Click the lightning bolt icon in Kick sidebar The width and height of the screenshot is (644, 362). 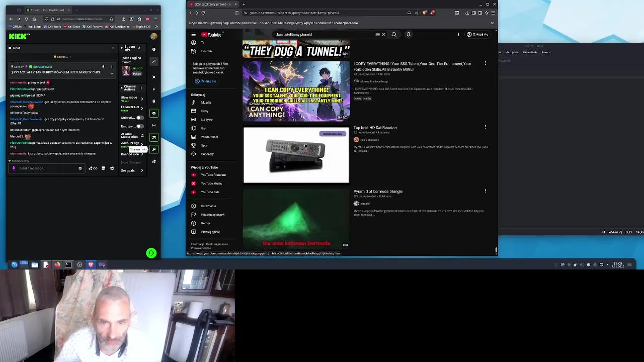154,89
